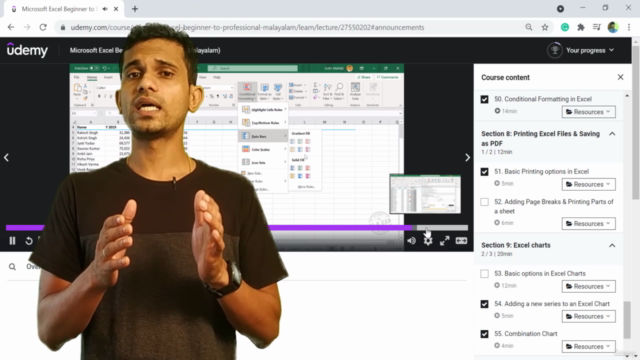Open lecture 50 Conditional Formatting in Excel
Screen dimensions: 640x360
(x=543, y=99)
